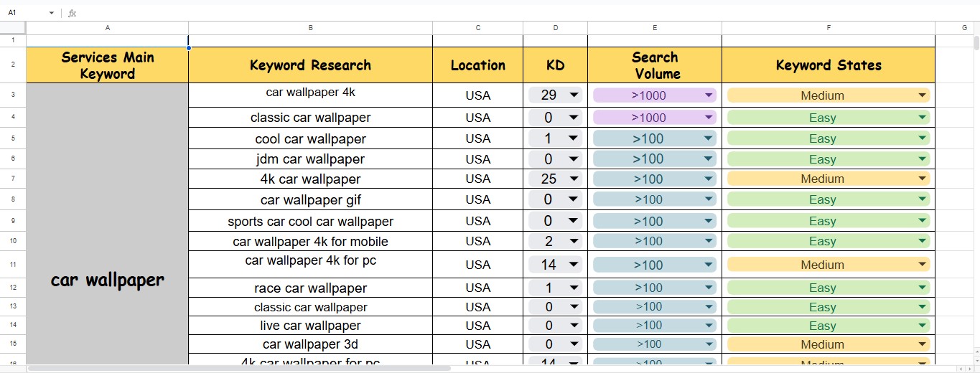
Task: Open Search Volume dropdown for race car wallpaper
Action: pyautogui.click(x=709, y=288)
